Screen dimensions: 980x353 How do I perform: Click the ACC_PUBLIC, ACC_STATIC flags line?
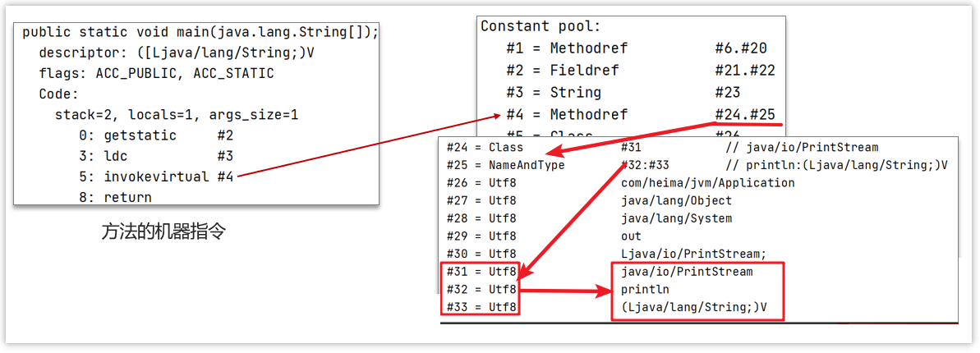pos(156,74)
